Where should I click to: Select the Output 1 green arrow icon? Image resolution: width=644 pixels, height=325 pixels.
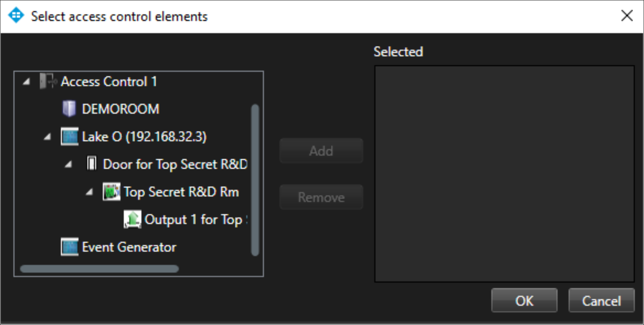[132, 219]
